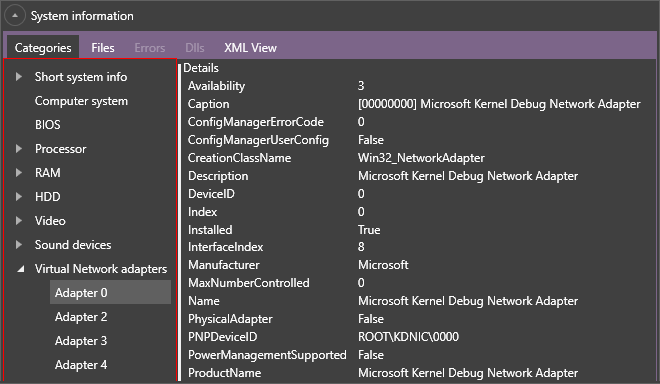
Task: Click the Availability property label
Action: pyautogui.click(x=216, y=86)
